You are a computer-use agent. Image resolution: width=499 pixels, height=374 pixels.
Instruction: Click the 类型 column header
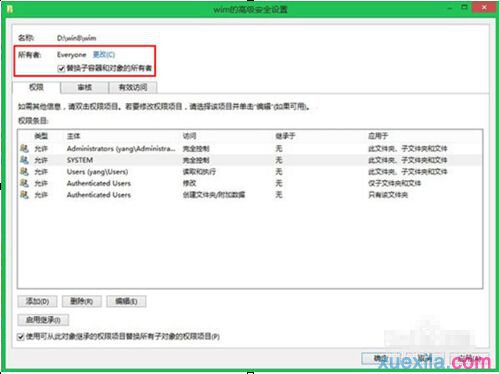pyautogui.click(x=41, y=136)
